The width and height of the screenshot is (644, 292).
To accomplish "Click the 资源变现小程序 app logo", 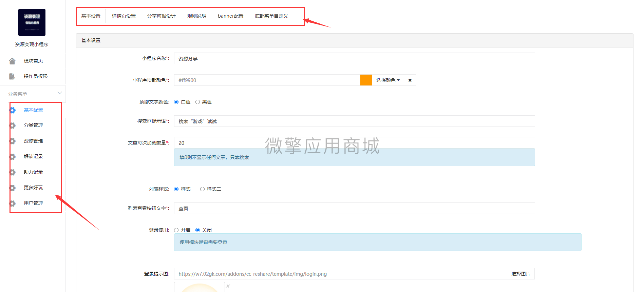I will pyautogui.click(x=32, y=22).
